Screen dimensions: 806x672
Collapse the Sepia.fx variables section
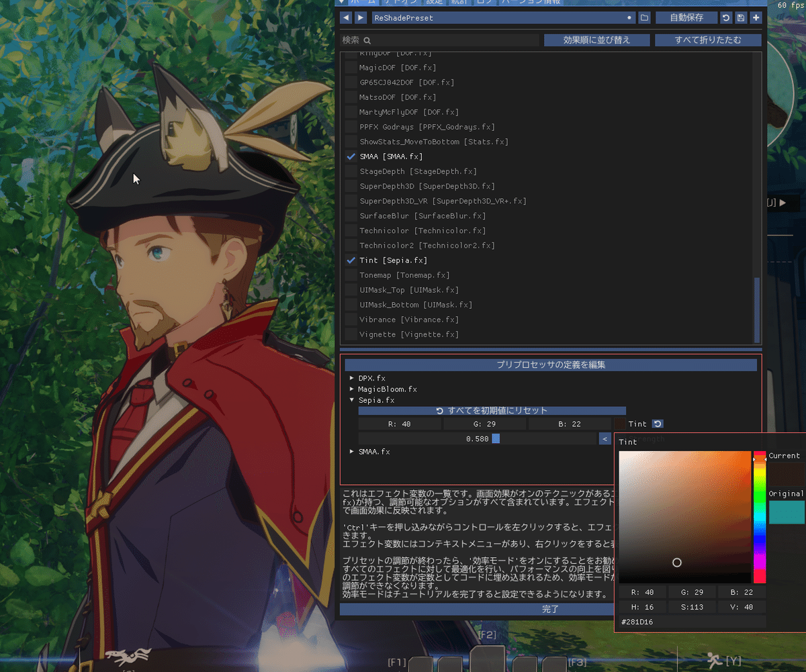point(352,400)
